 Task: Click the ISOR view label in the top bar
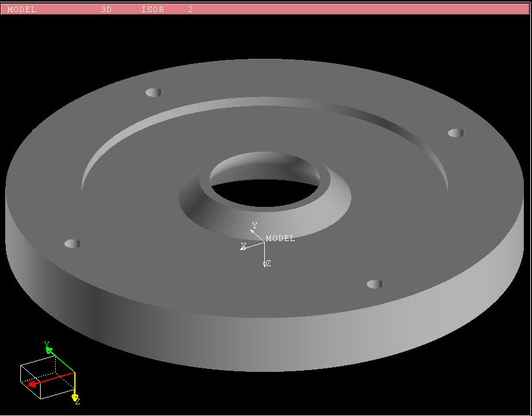click(153, 9)
